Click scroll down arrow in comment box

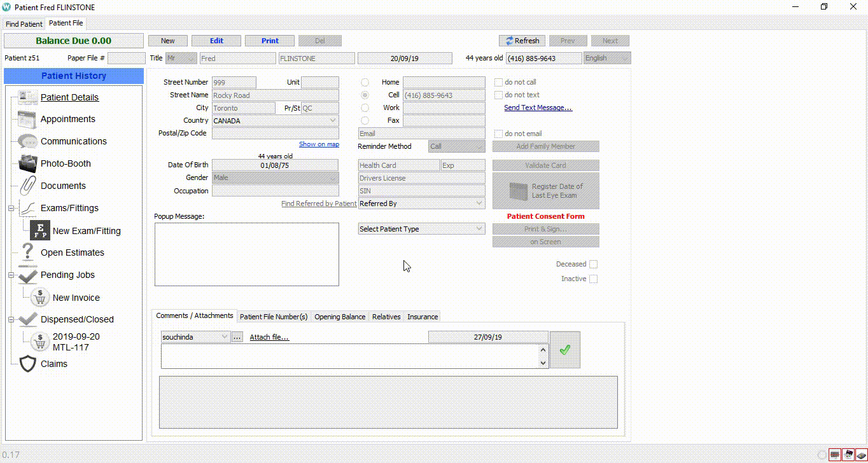pyautogui.click(x=543, y=363)
